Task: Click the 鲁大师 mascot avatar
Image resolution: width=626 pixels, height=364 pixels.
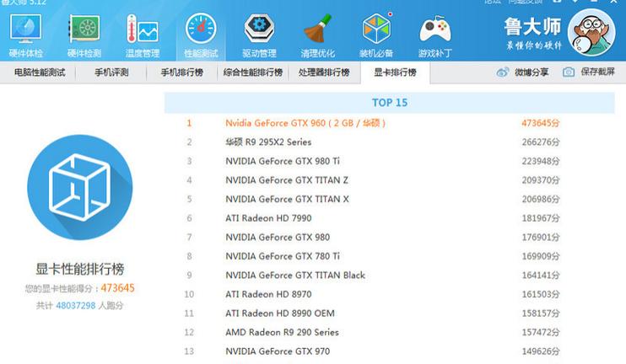Action: (591, 32)
